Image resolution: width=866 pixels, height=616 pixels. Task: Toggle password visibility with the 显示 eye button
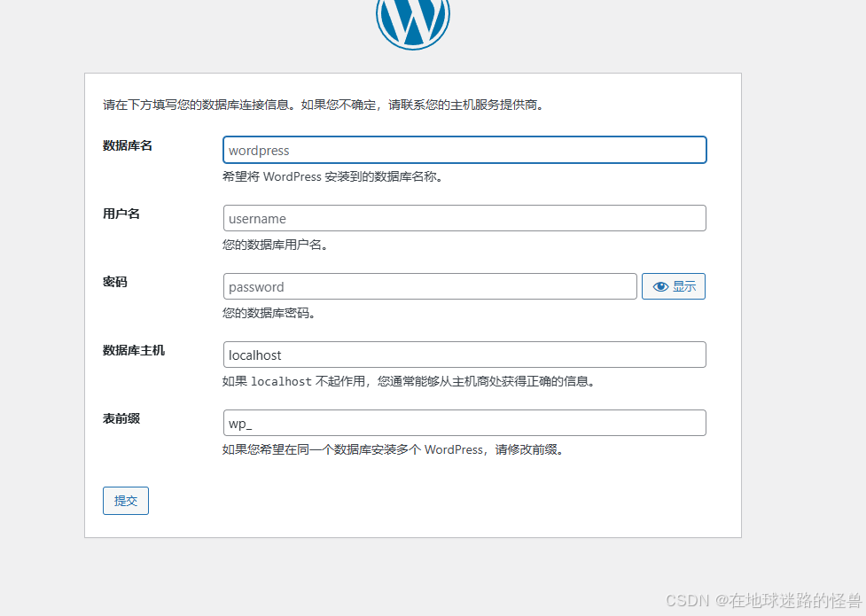(x=674, y=286)
